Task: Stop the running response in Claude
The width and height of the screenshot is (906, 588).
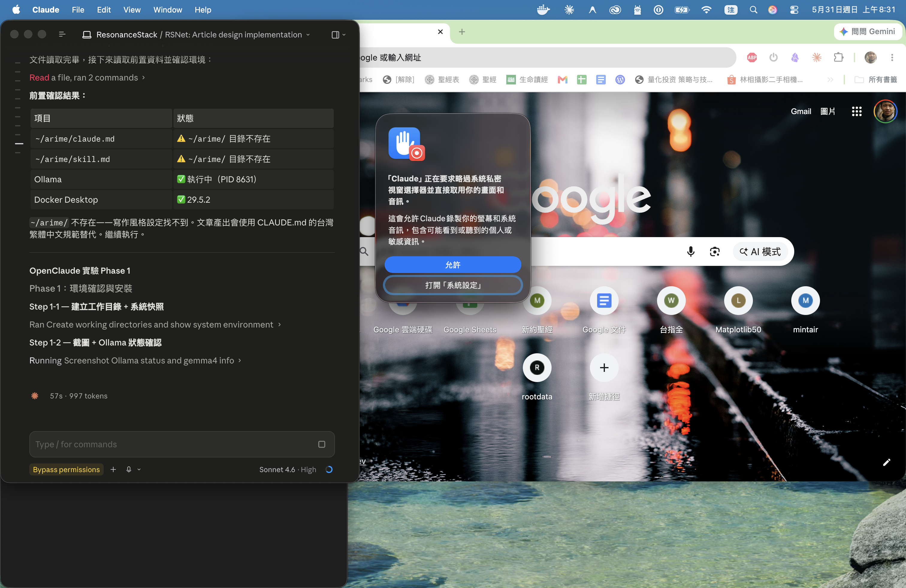Action: (x=322, y=444)
